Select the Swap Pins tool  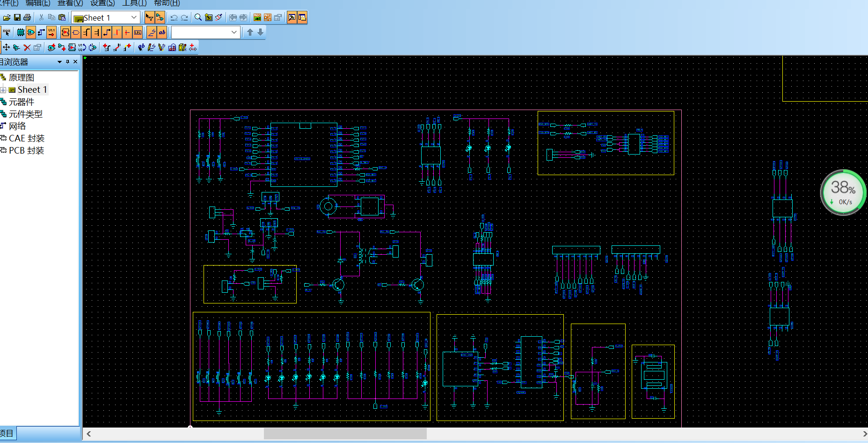[93, 47]
